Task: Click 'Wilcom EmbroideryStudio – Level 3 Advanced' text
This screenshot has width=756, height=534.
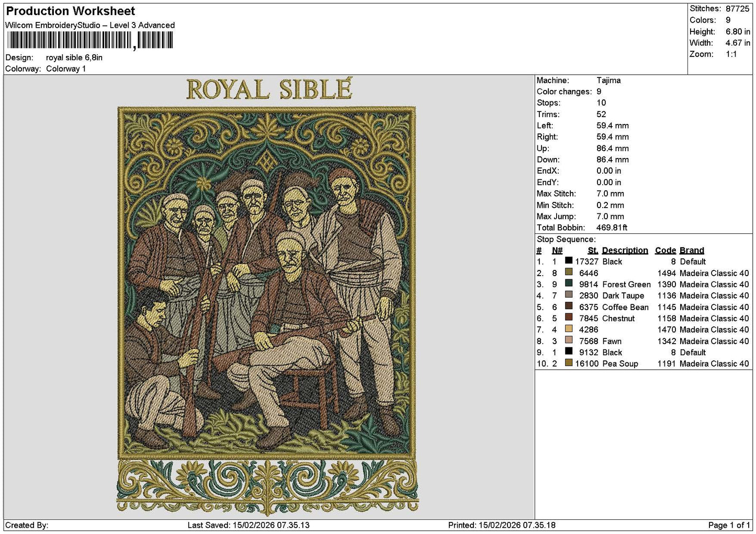Action: (x=90, y=25)
